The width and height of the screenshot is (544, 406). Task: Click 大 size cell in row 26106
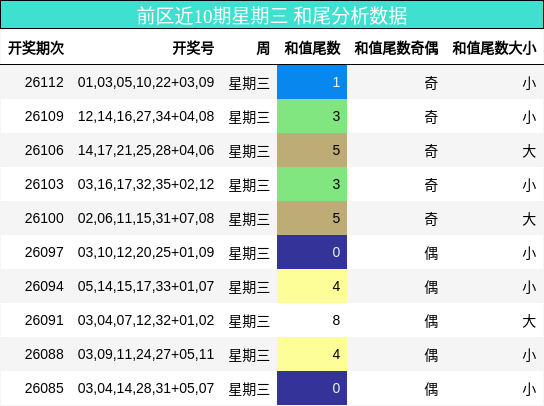coord(529,151)
